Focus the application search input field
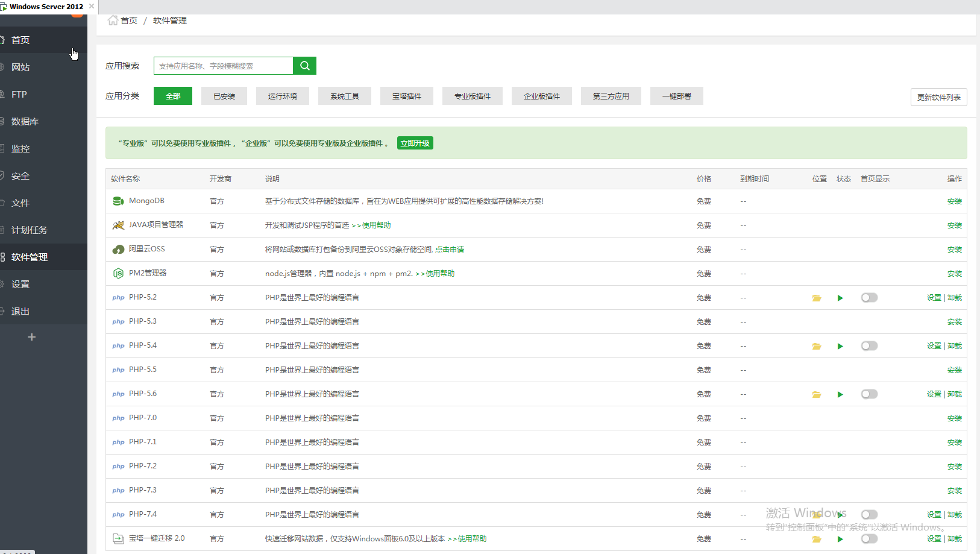Screen dimensions: 980x554 pos(224,66)
